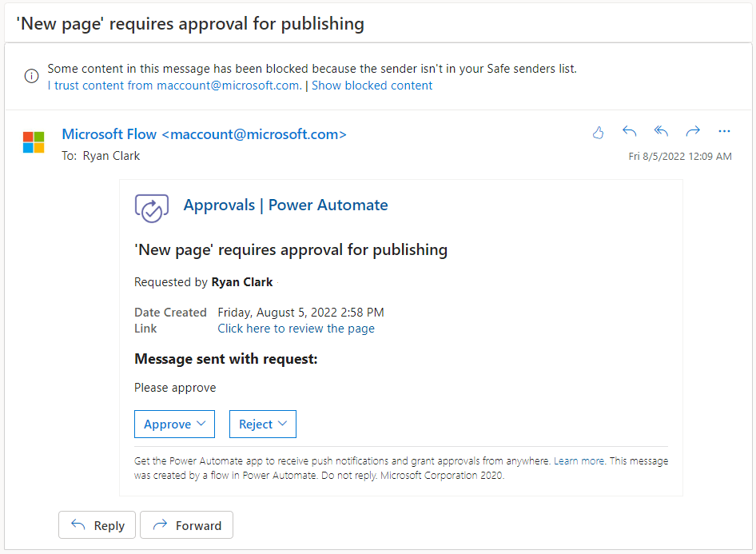Click the timestamp Fri 8/5/2022 12:09 AM
The image size is (756, 554).
(x=680, y=157)
